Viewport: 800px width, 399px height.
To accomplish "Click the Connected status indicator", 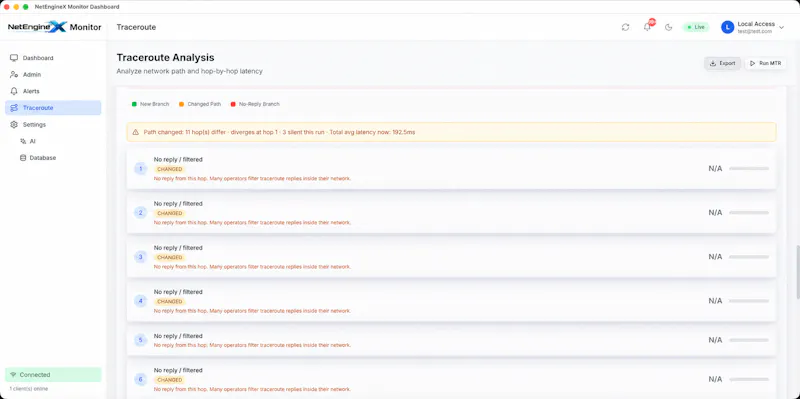I will (x=53, y=375).
